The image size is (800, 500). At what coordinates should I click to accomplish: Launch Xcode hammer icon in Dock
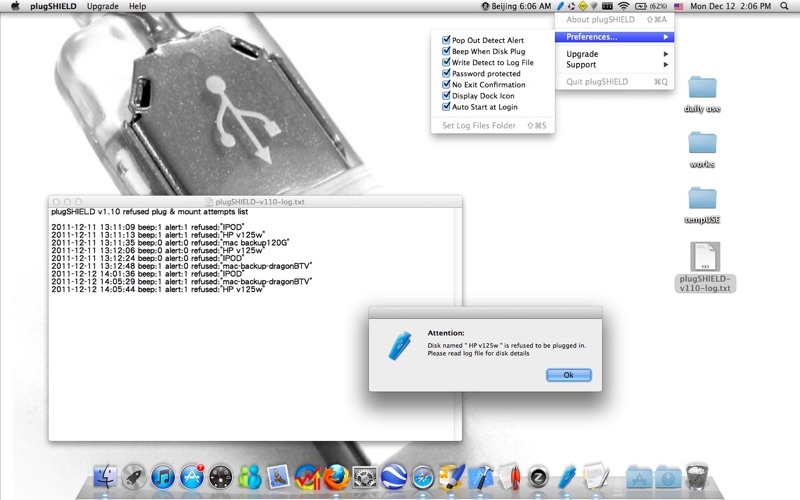point(481,478)
